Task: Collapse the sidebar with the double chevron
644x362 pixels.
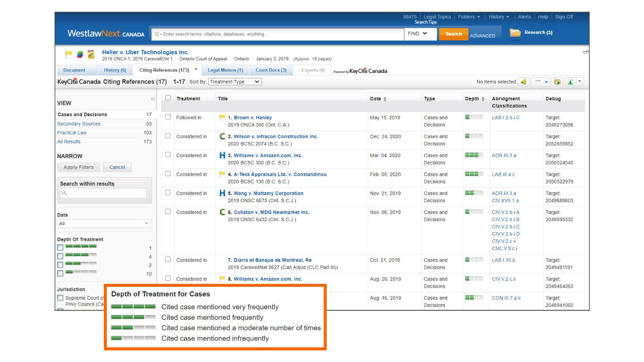Action: click(x=153, y=99)
